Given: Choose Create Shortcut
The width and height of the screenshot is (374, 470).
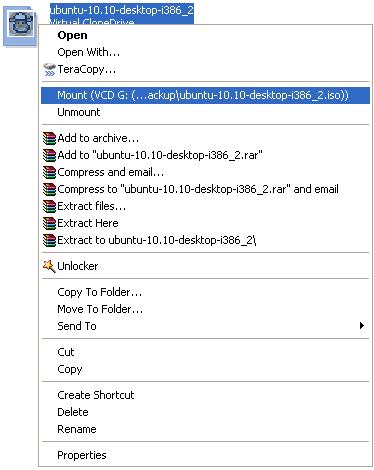Looking at the screenshot, I should pos(205,395).
